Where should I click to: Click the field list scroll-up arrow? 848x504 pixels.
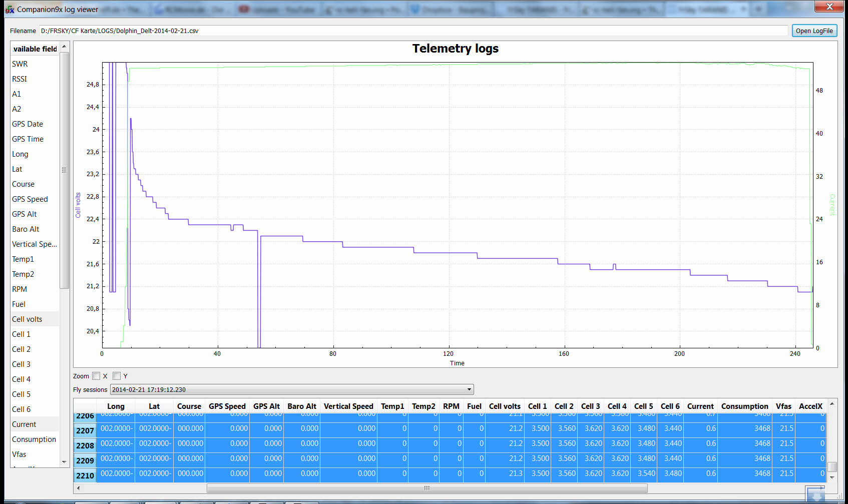(64, 47)
